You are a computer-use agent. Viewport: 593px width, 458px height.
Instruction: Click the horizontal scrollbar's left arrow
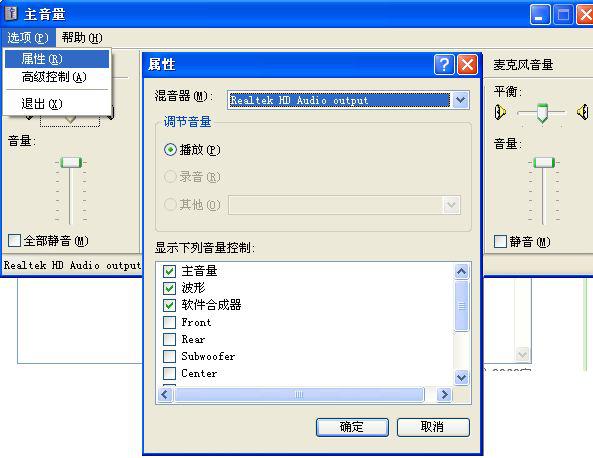click(x=165, y=395)
